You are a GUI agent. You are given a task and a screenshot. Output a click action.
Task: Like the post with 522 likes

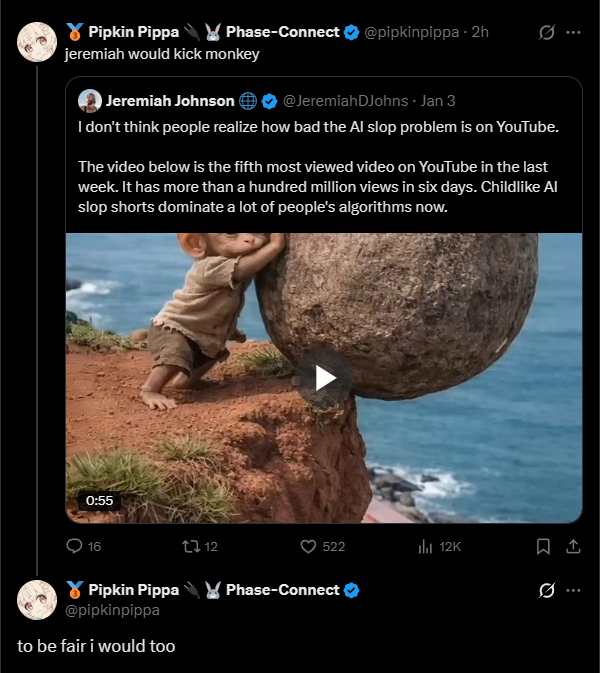(x=309, y=546)
